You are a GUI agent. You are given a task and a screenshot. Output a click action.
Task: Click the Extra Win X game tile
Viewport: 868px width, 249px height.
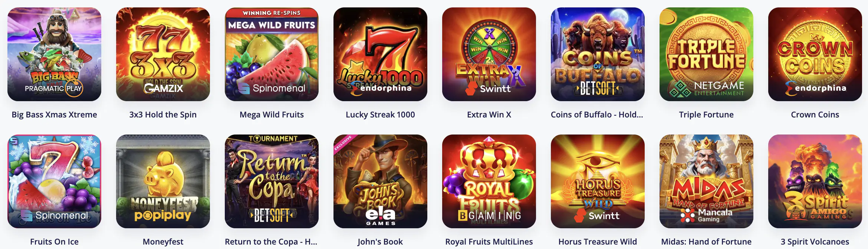489,54
